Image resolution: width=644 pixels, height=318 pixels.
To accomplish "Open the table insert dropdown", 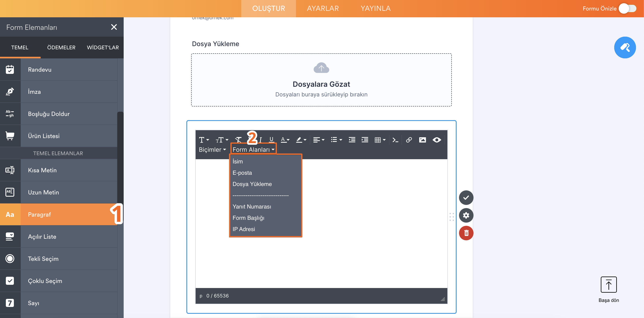I will tap(380, 140).
